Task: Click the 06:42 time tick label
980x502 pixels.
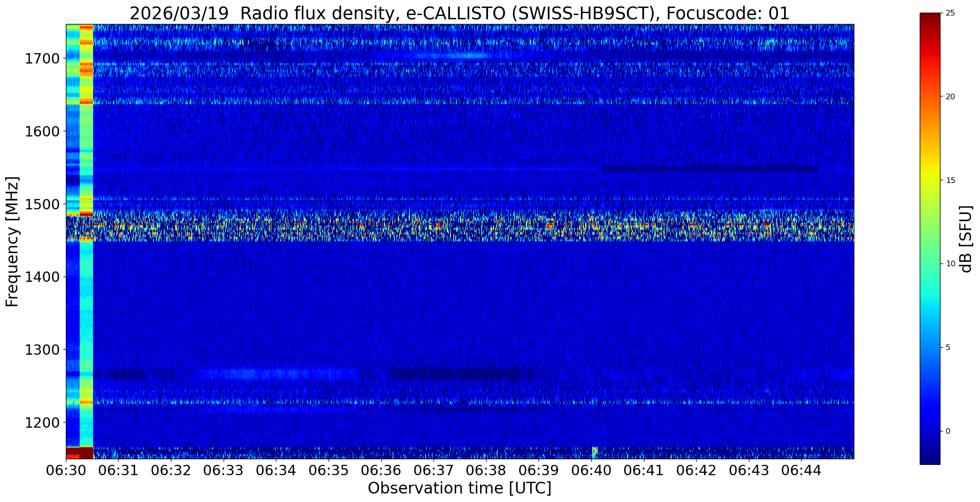Action: 697,470
